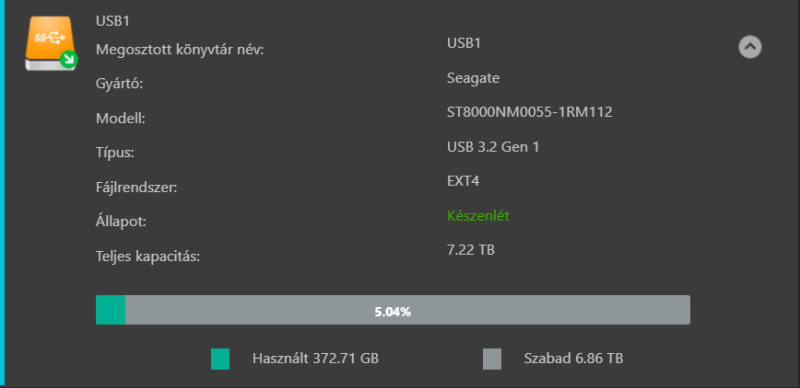Viewport: 800px width, 388px height.
Task: Click the Seagate manufacturer value
Action: (473, 78)
